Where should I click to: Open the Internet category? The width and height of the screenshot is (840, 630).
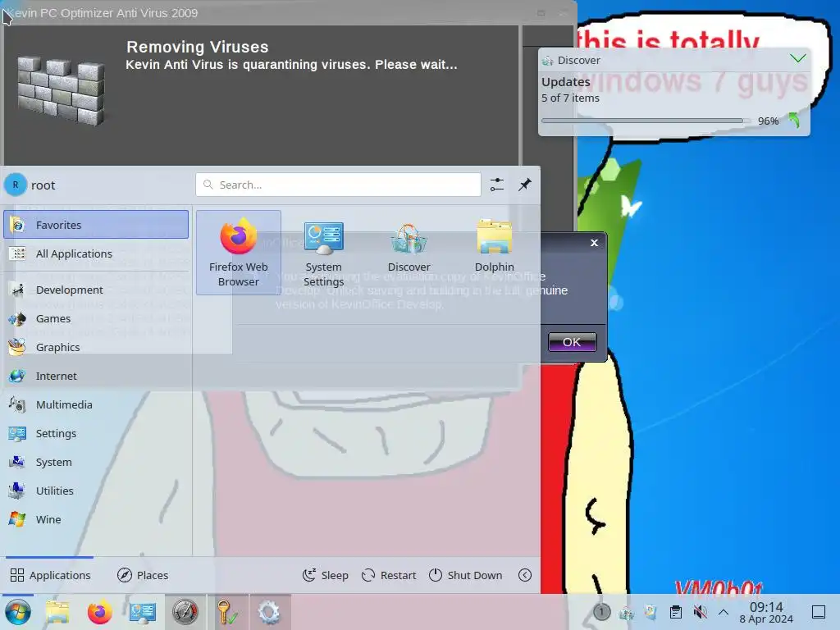[96, 376]
